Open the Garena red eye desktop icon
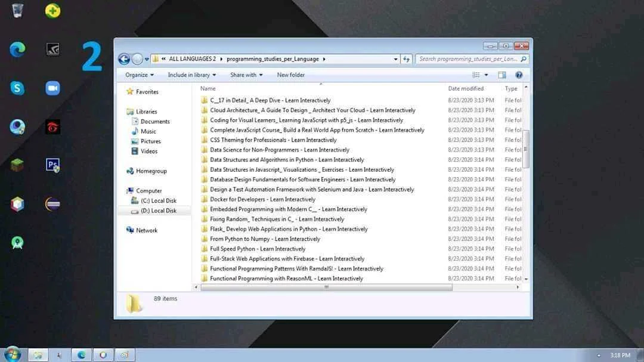The width and height of the screenshot is (644, 362). tap(52, 127)
